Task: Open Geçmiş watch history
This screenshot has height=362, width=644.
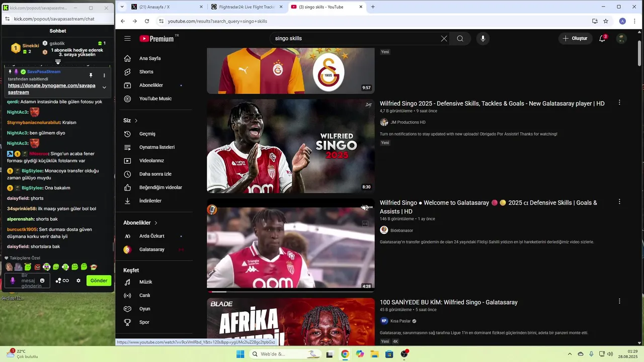Action: [156, 134]
